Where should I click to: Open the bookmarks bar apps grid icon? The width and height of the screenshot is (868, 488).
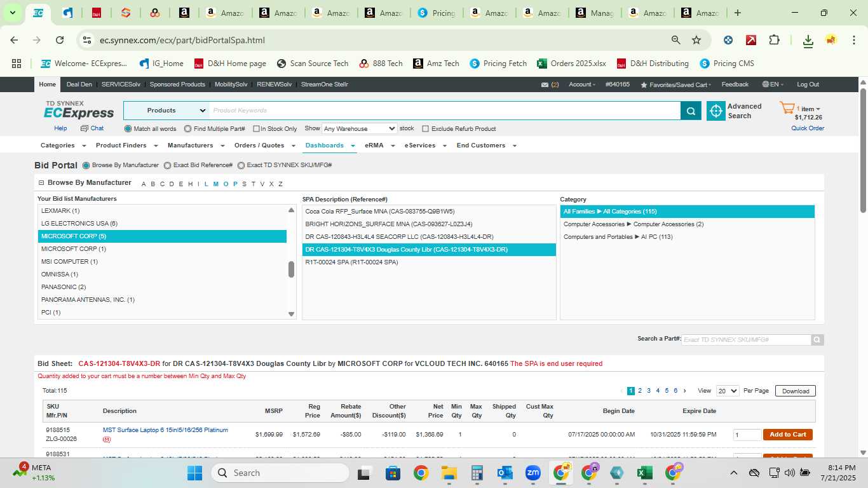pos(17,64)
